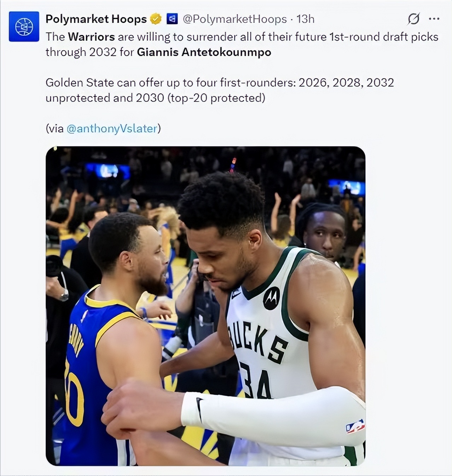Viewport: 452px width, 476px height.
Task: Open the Grok explain-post icon
Action: point(413,19)
